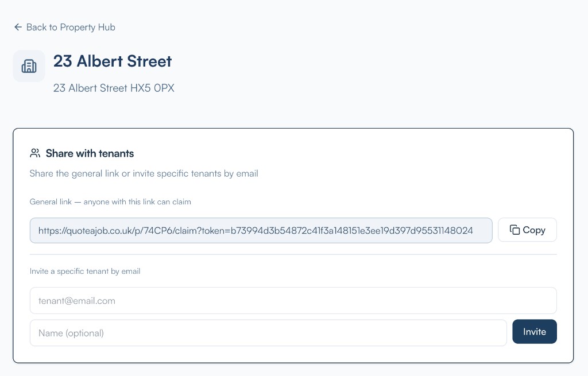Click the tenant@email.com placeholder text
This screenshot has height=376, width=588.
77,300
